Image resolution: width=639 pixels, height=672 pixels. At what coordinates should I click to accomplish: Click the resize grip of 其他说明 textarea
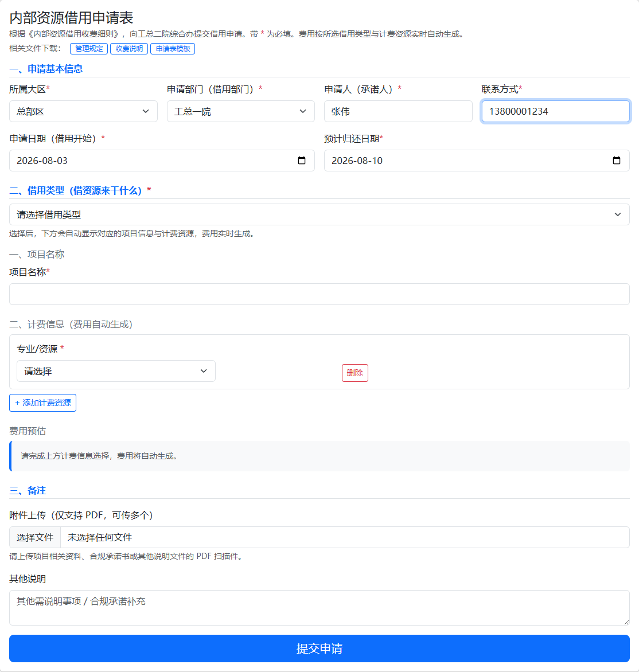(x=626, y=622)
